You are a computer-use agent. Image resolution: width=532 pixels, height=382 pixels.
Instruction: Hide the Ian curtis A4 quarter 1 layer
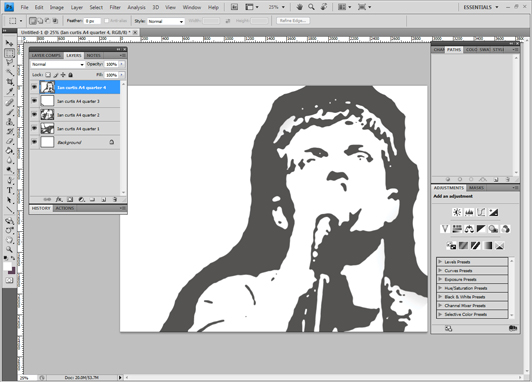click(x=34, y=128)
